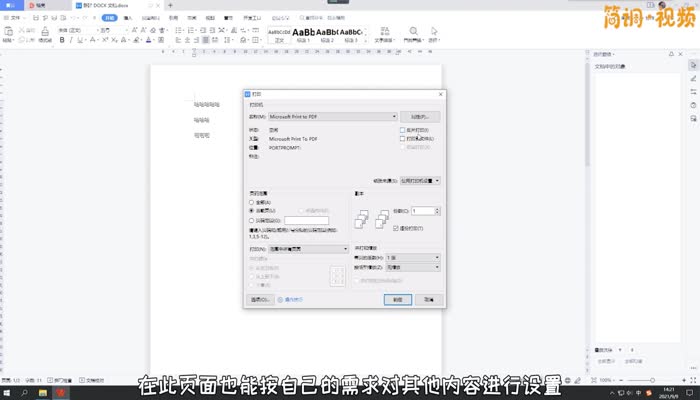Expand the styles gallery
Viewport: 700px width, 400px height.
(366, 41)
